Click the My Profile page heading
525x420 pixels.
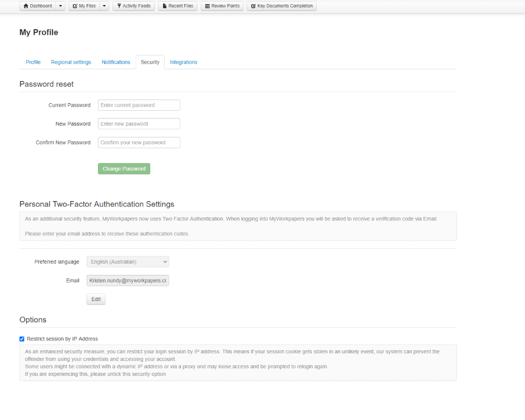(x=39, y=32)
